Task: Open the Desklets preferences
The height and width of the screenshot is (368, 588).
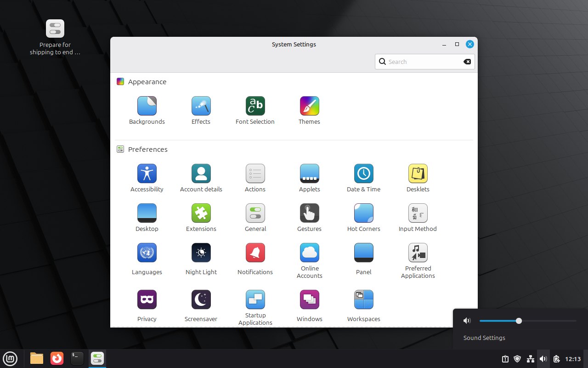Action: [418, 178]
